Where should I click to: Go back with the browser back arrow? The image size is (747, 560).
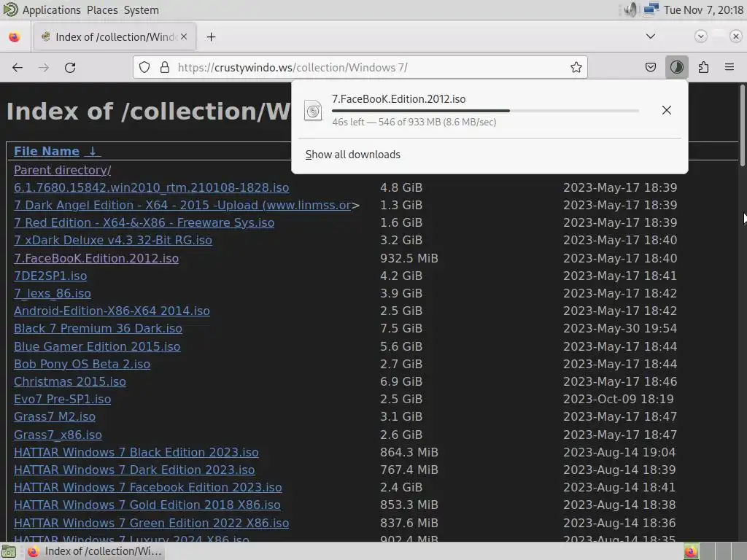coord(18,68)
